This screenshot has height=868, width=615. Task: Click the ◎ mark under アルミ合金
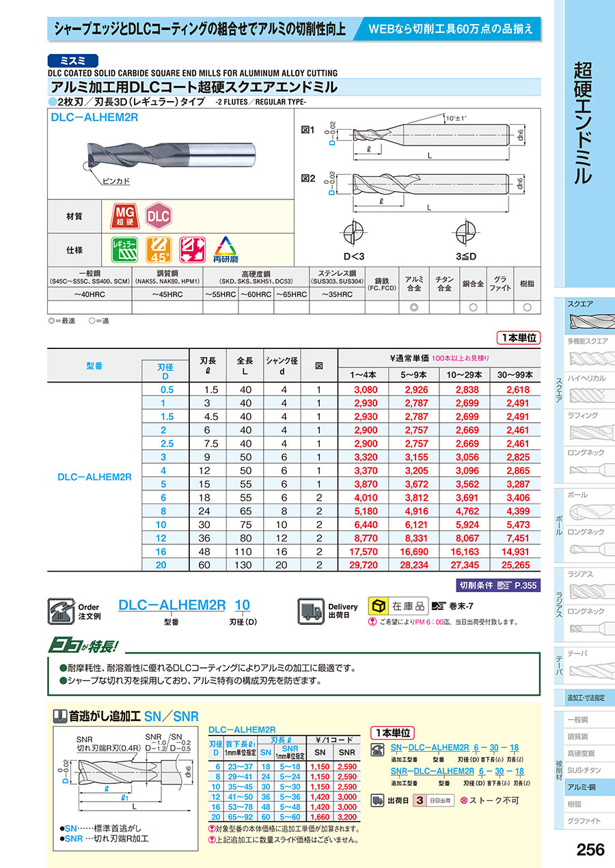(x=412, y=307)
